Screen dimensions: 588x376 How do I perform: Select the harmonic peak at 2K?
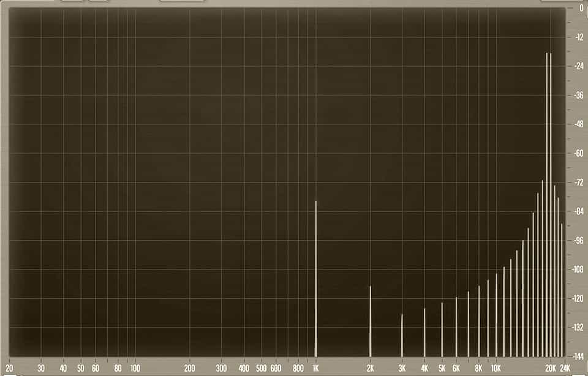[x=370, y=321]
